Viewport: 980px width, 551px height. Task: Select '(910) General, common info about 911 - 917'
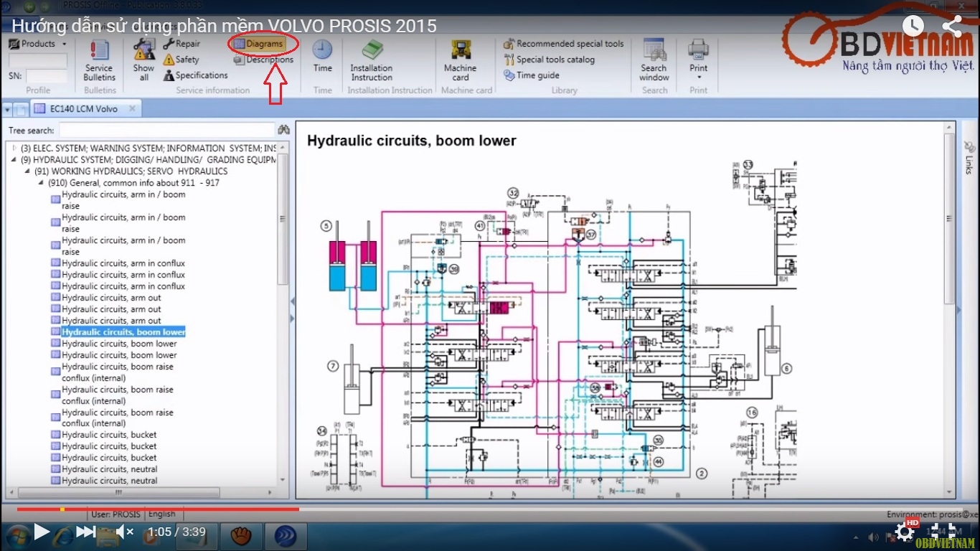(133, 182)
